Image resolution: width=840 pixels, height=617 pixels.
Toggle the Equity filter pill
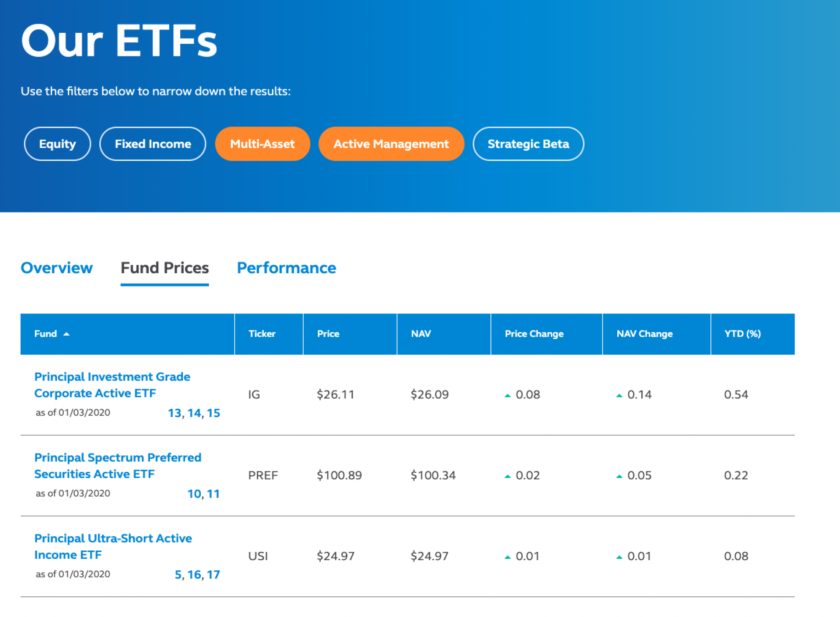57,144
